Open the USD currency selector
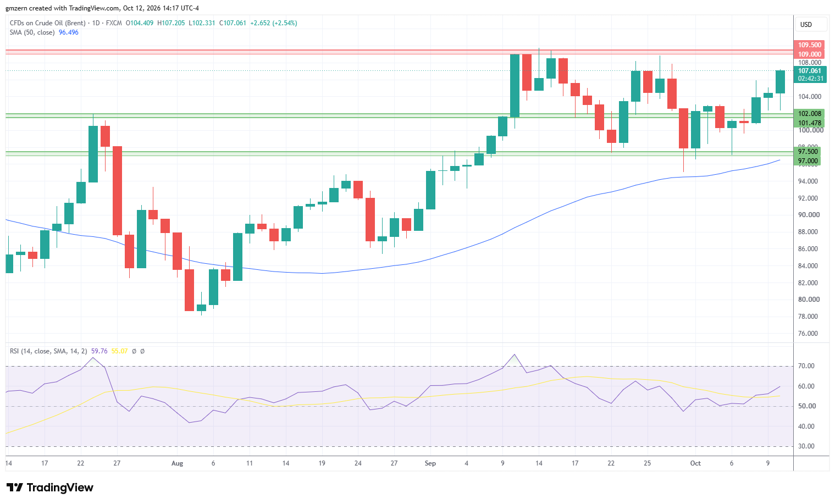835x504 pixels. 811,25
